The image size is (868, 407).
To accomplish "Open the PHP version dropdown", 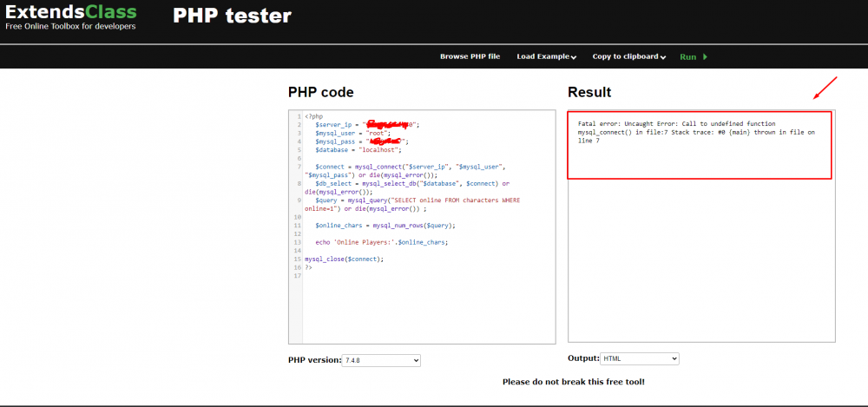I will (381, 360).
